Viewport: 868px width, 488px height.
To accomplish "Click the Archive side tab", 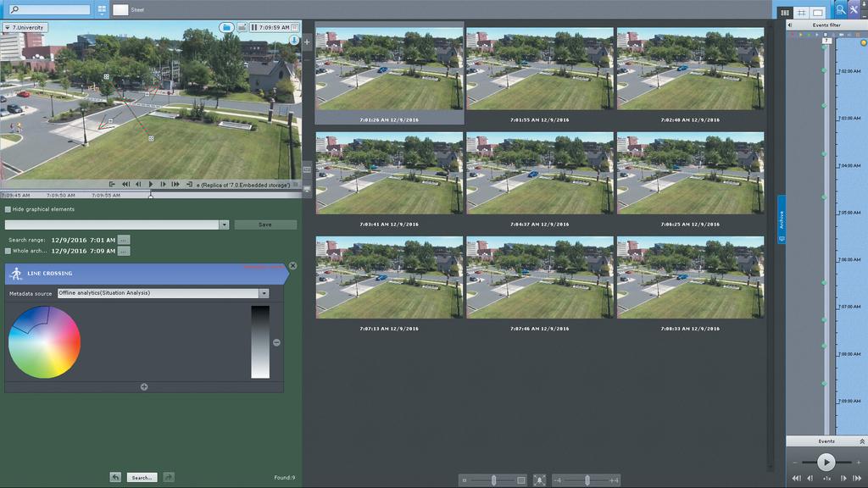I will pyautogui.click(x=781, y=220).
